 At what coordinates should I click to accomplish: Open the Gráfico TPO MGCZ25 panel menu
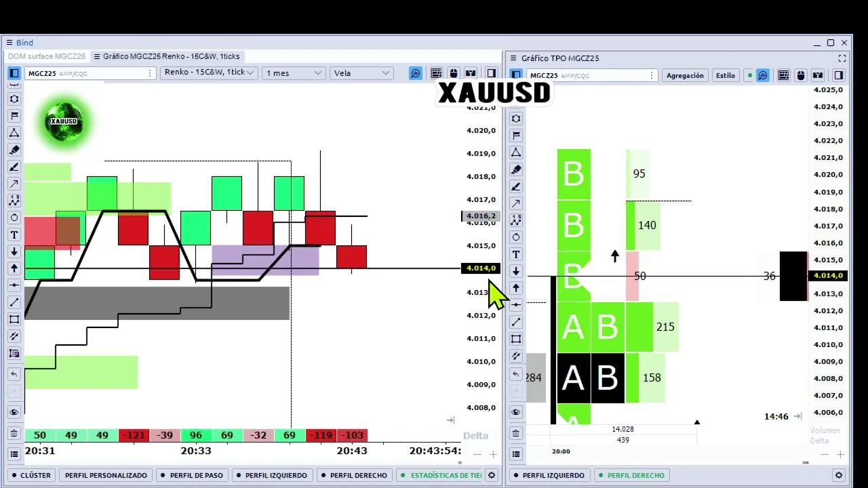pyautogui.click(x=513, y=58)
